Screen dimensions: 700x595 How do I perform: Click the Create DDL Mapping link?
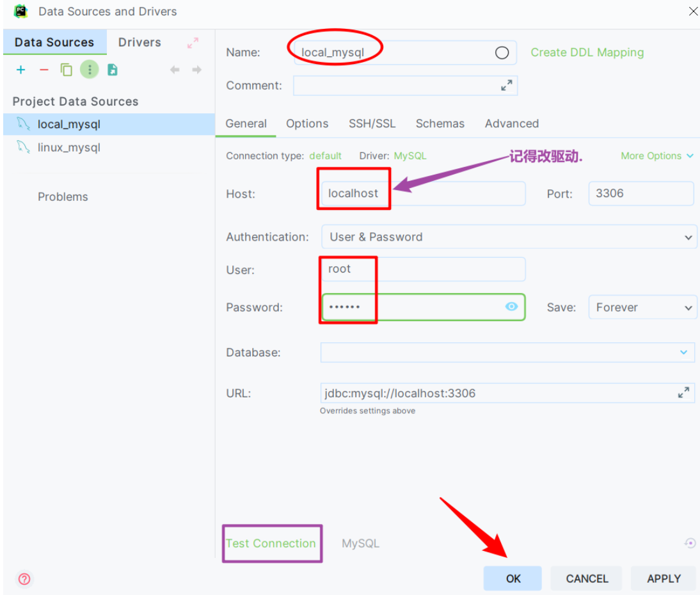587,52
